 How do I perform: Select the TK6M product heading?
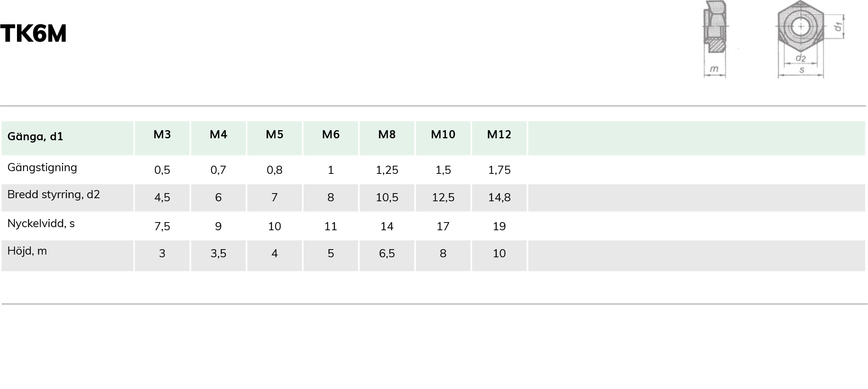click(34, 33)
